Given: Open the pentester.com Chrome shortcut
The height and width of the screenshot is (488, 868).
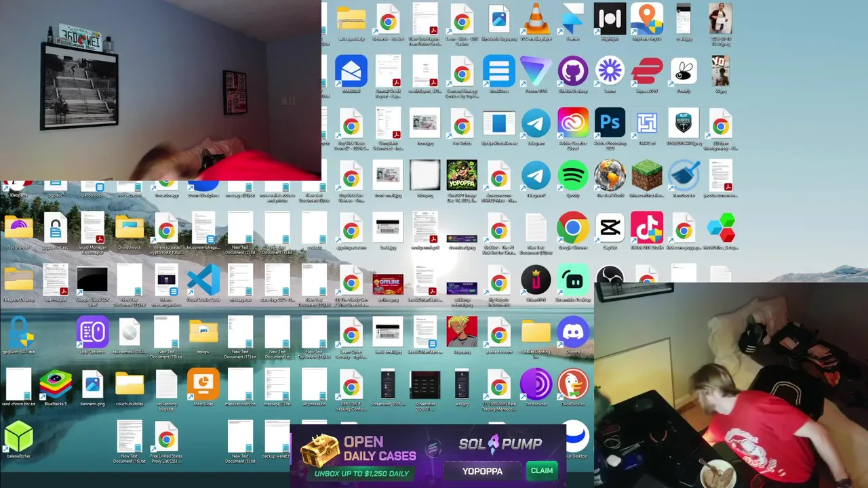Looking at the screenshot, I should tap(499, 333).
